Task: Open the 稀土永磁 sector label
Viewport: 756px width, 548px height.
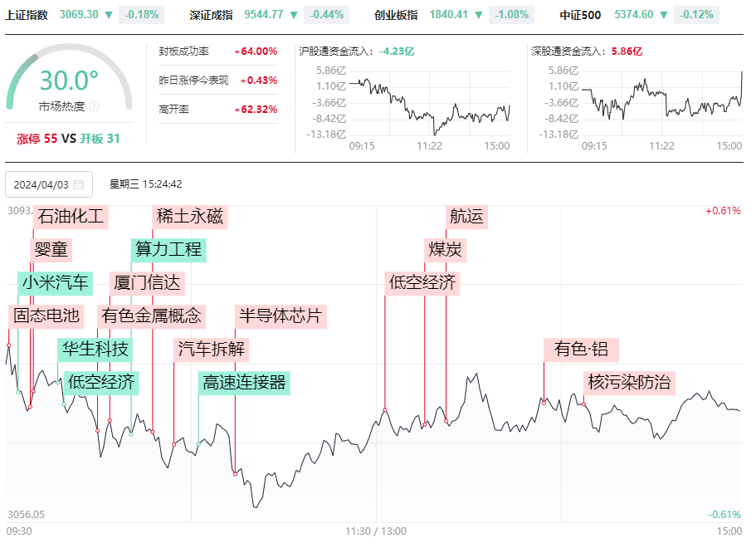Action: (x=190, y=217)
